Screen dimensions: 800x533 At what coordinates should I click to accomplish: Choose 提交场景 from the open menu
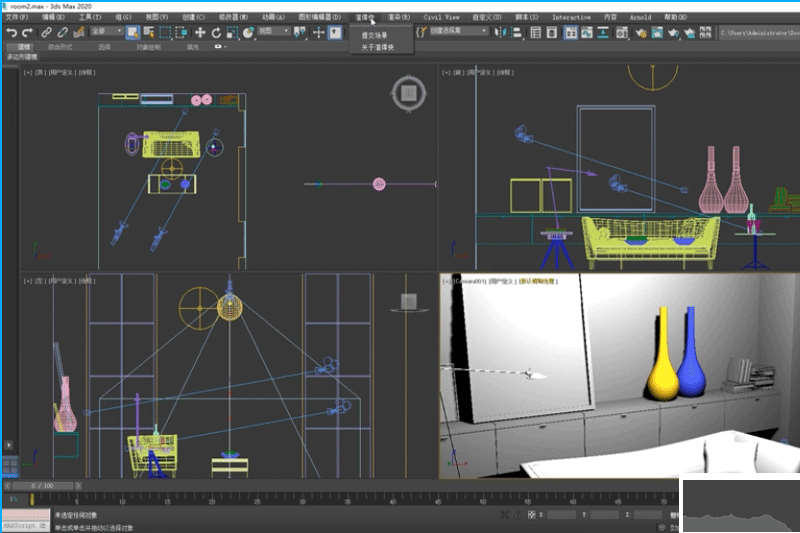coord(374,35)
